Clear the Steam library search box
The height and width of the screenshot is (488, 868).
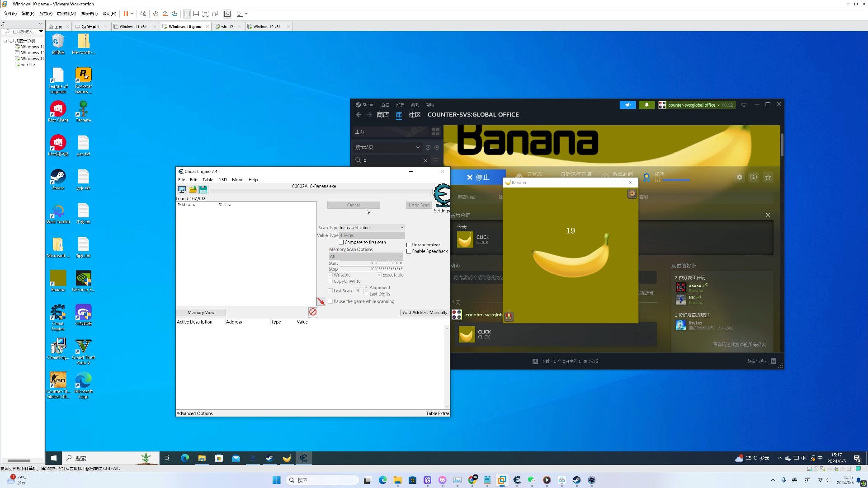(425, 160)
